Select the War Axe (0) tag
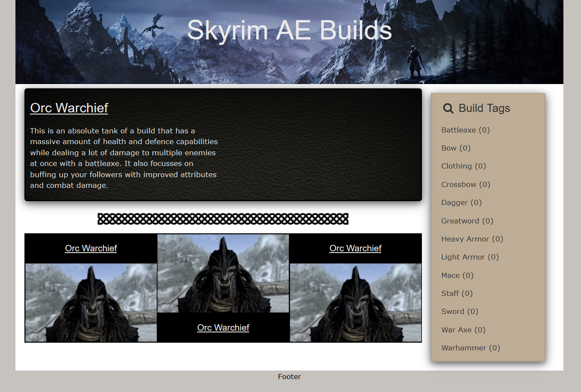The width and height of the screenshot is (581, 392). click(464, 330)
